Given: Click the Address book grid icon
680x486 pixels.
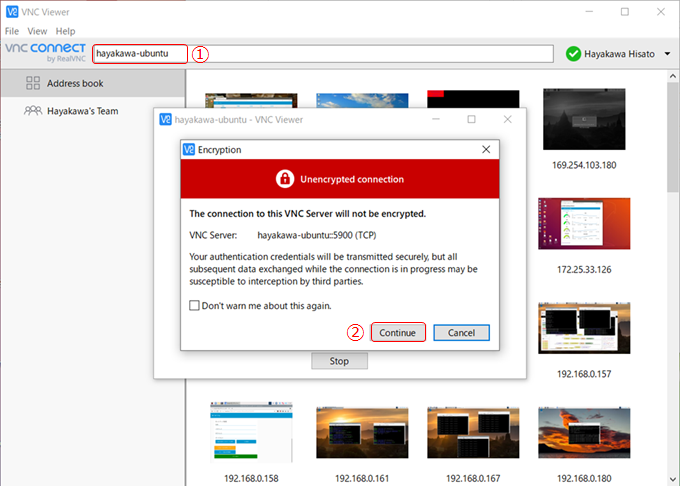Looking at the screenshot, I should coord(31,83).
